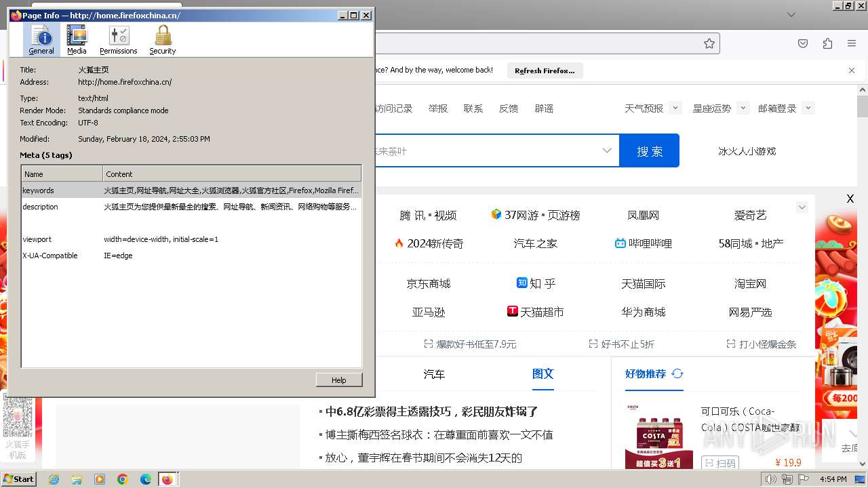
Task: Open the 反馈 link
Action: 509,108
